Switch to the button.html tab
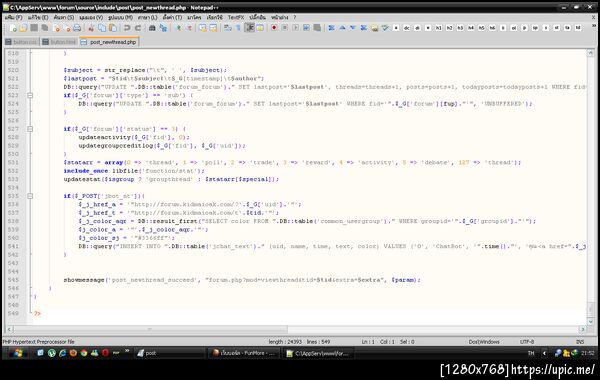The height and width of the screenshot is (380, 600). click(x=59, y=42)
